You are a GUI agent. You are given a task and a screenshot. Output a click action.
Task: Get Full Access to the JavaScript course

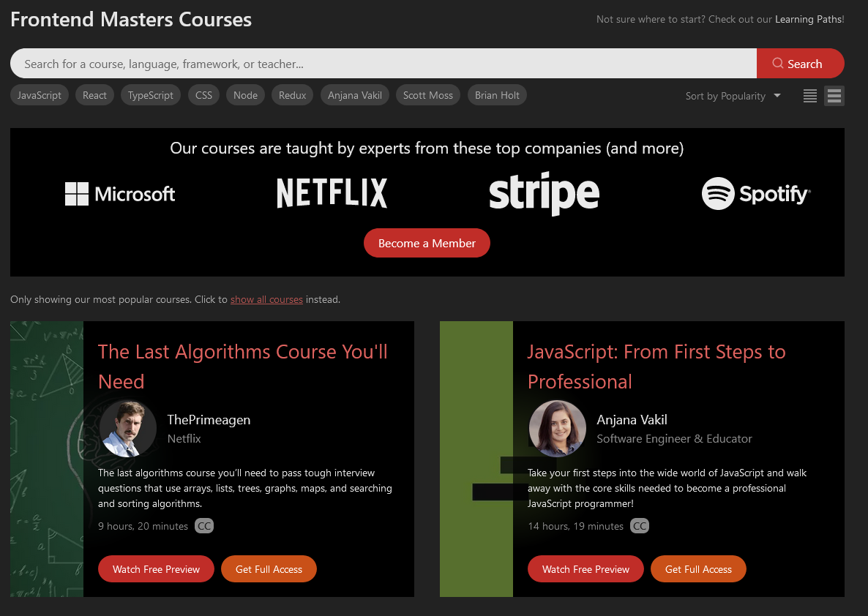point(698,569)
